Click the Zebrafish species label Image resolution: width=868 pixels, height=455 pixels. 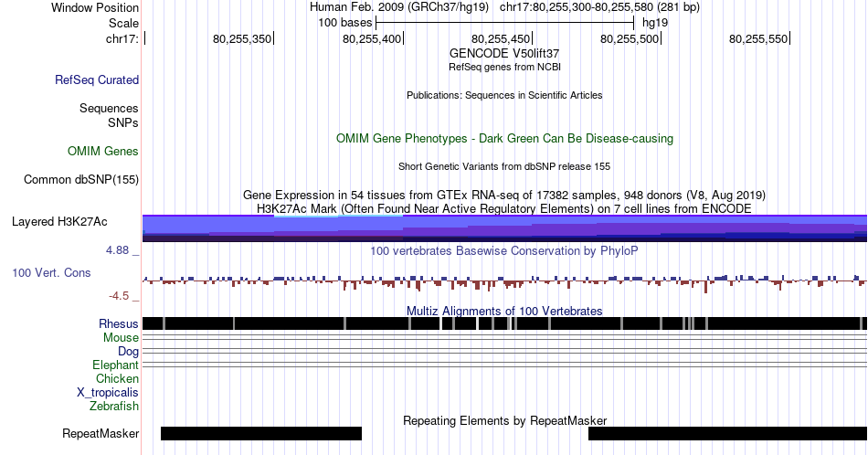coord(113,406)
